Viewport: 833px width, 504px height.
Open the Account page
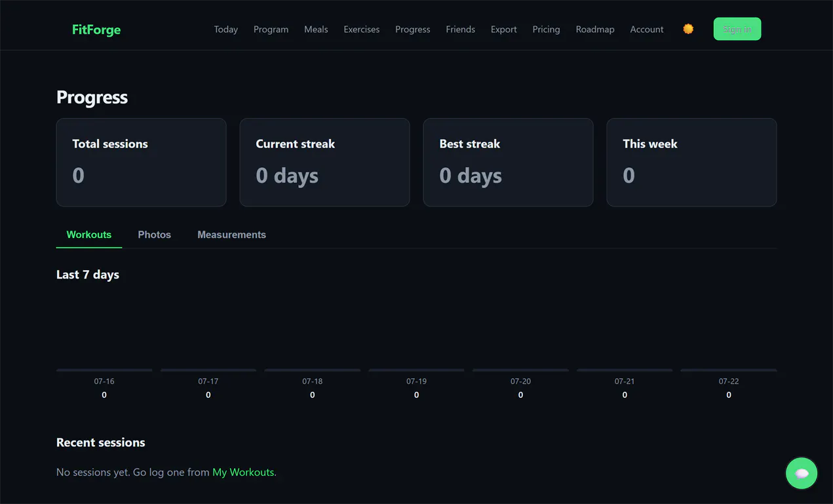coord(647,29)
